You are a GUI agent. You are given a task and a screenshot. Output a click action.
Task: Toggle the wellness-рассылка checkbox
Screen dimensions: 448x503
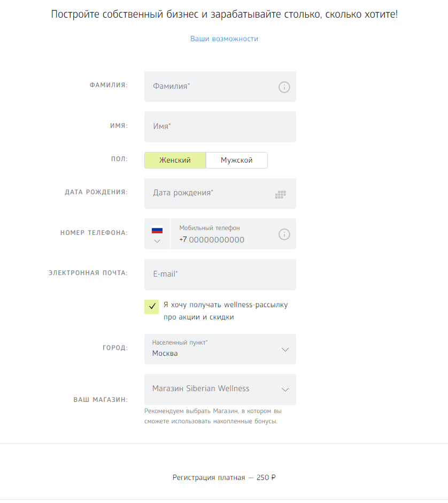[152, 307]
